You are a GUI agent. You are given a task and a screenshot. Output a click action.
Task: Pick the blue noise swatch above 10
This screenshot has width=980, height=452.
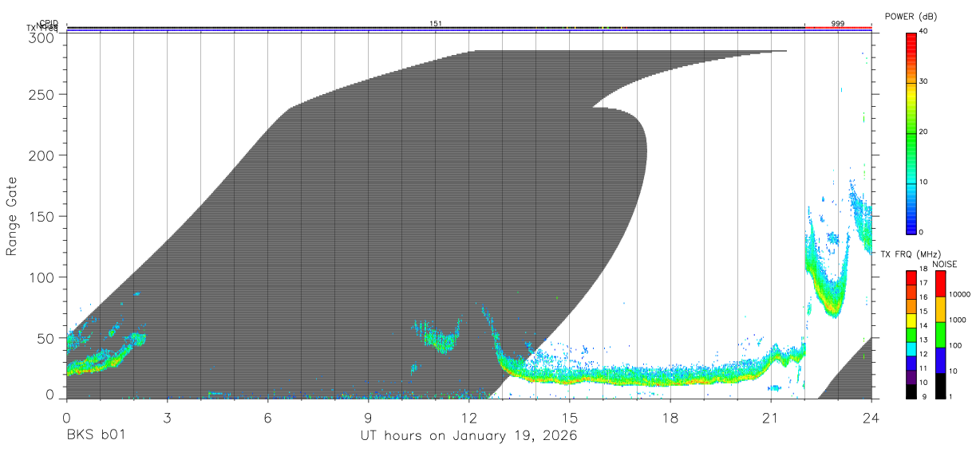pos(940,360)
